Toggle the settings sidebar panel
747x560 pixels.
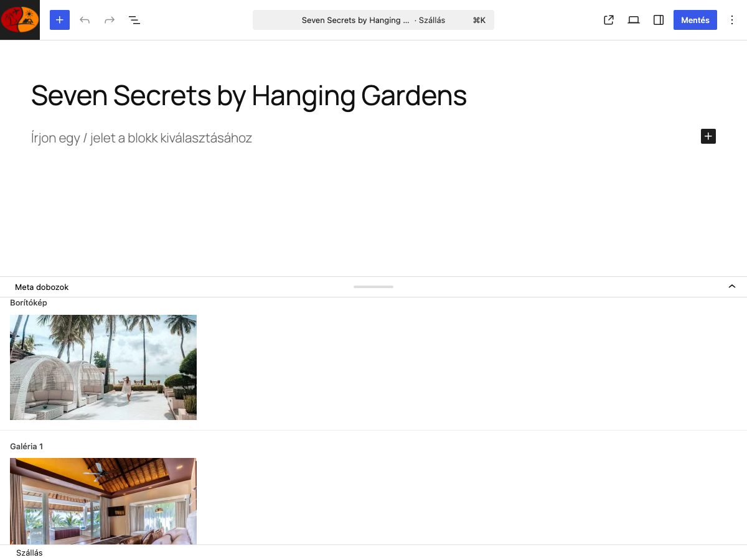point(659,20)
